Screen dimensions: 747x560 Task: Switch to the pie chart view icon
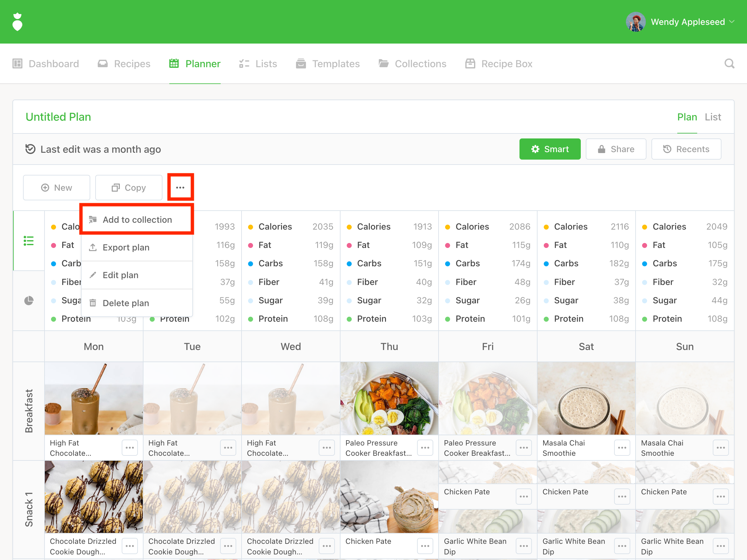[29, 301]
